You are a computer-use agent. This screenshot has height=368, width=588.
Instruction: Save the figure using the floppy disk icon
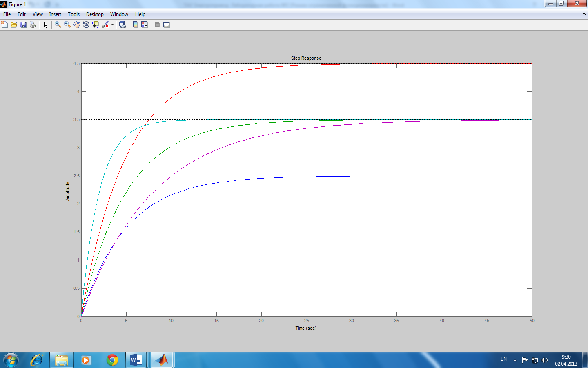(x=23, y=25)
